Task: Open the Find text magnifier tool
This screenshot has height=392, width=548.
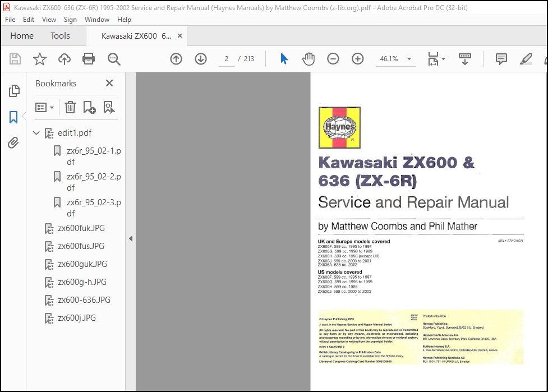Action: [x=114, y=59]
